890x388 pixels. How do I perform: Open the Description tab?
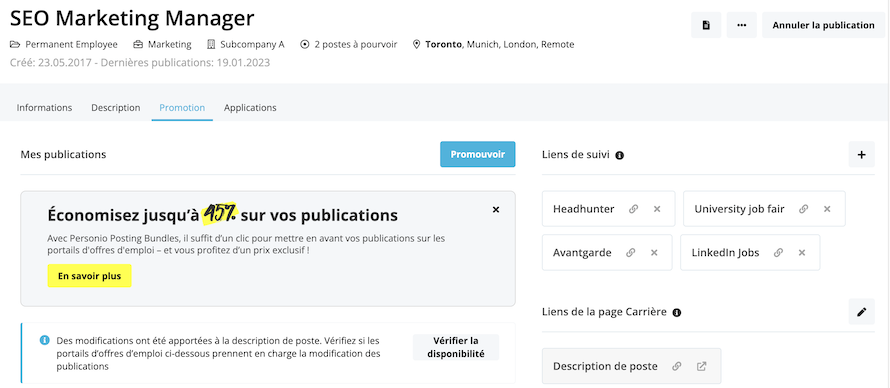point(116,108)
